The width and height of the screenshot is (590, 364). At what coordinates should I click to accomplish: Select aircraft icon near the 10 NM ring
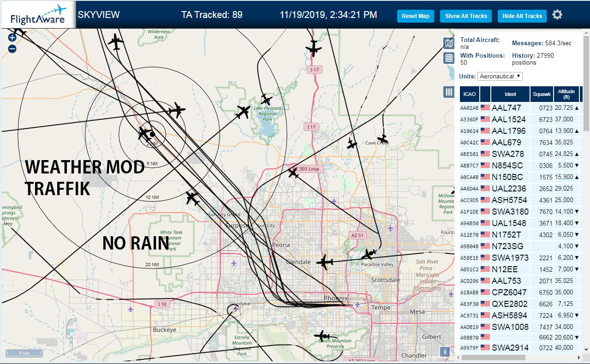[x=193, y=199]
